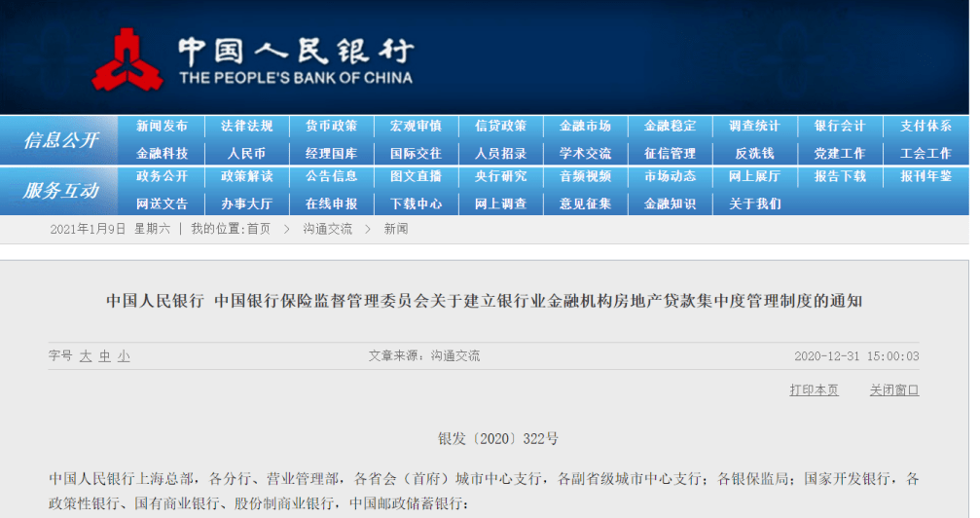The height and width of the screenshot is (518, 980).
Task: Click article title about 房地产贷款集中度管理制度
Action: pos(484,301)
